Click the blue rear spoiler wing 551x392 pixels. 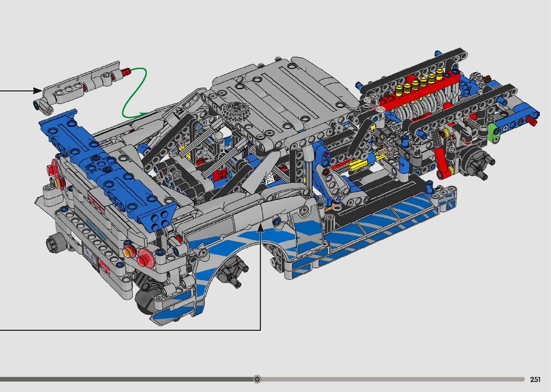[108, 169]
